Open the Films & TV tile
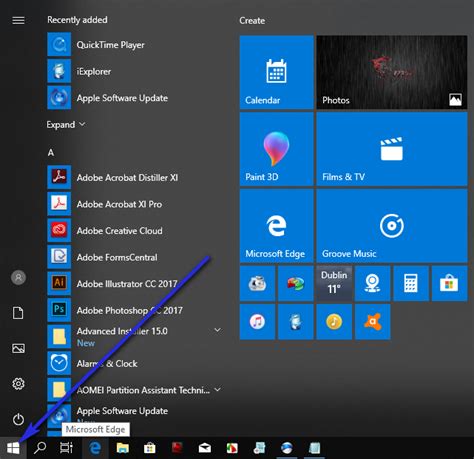Image resolution: width=474 pixels, height=459 pixels. (x=392, y=149)
